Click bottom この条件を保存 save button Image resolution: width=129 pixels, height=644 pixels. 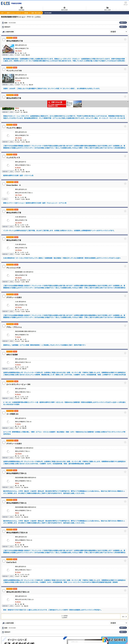pos(8,623)
